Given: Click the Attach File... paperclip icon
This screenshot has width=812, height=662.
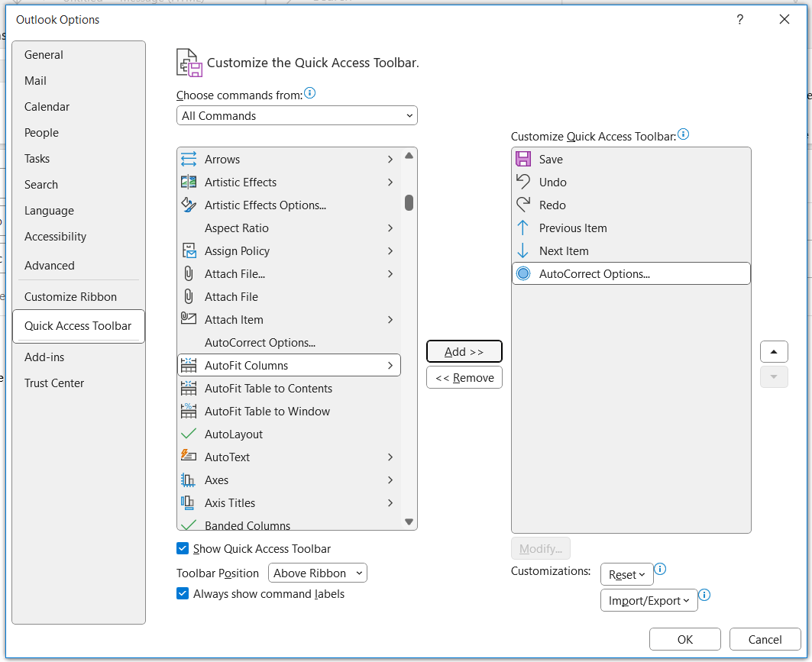Looking at the screenshot, I should coord(189,274).
